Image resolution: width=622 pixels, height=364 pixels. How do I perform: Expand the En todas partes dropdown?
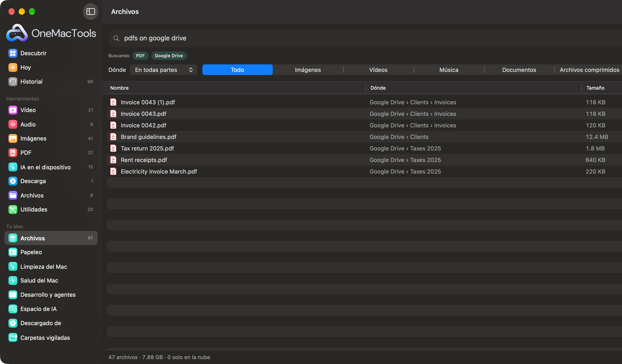click(x=163, y=70)
